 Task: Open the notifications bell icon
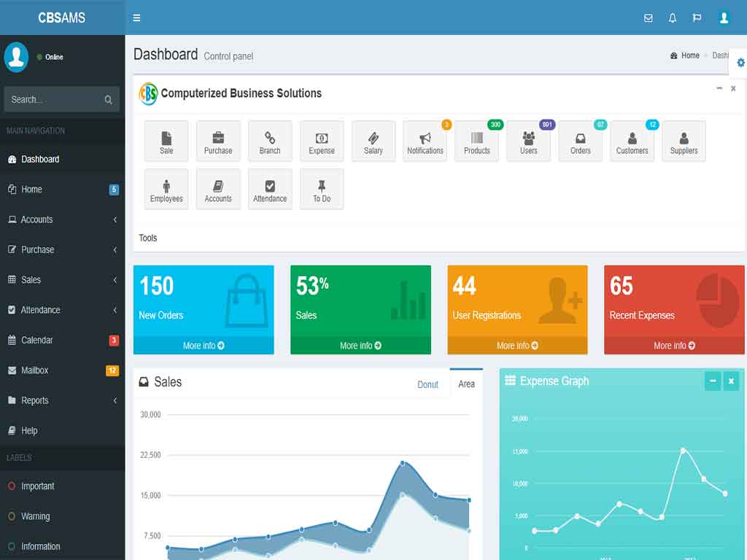(x=673, y=18)
